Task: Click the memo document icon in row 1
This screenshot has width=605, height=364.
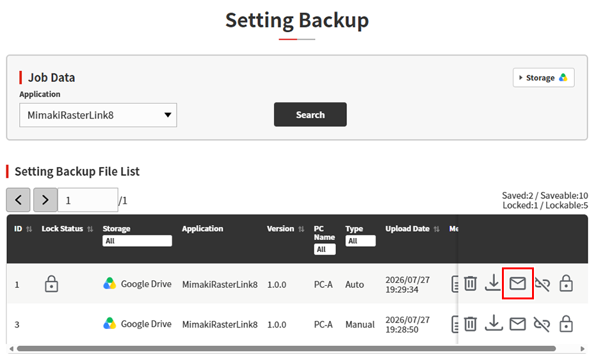Action: pyautogui.click(x=455, y=284)
